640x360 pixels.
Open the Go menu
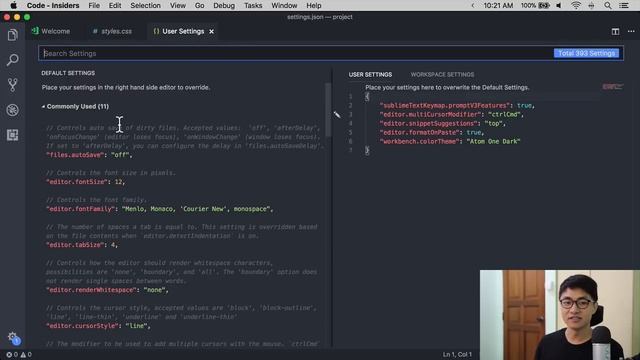(x=199, y=5)
